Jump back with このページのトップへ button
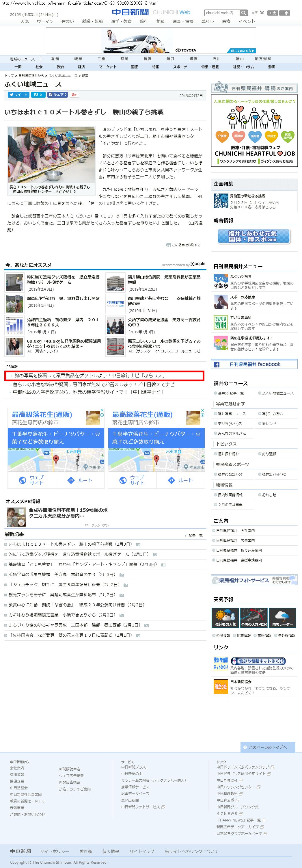 pyautogui.click(x=268, y=747)
